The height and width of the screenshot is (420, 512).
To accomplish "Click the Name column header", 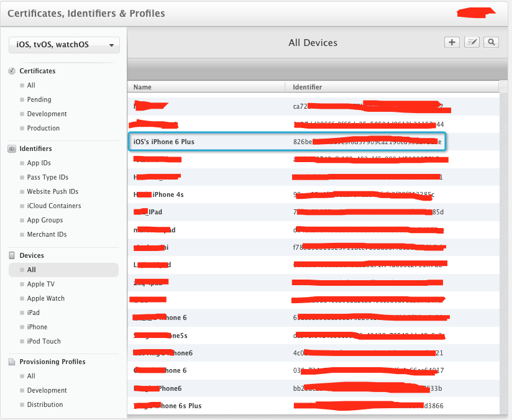I will click(x=142, y=87).
